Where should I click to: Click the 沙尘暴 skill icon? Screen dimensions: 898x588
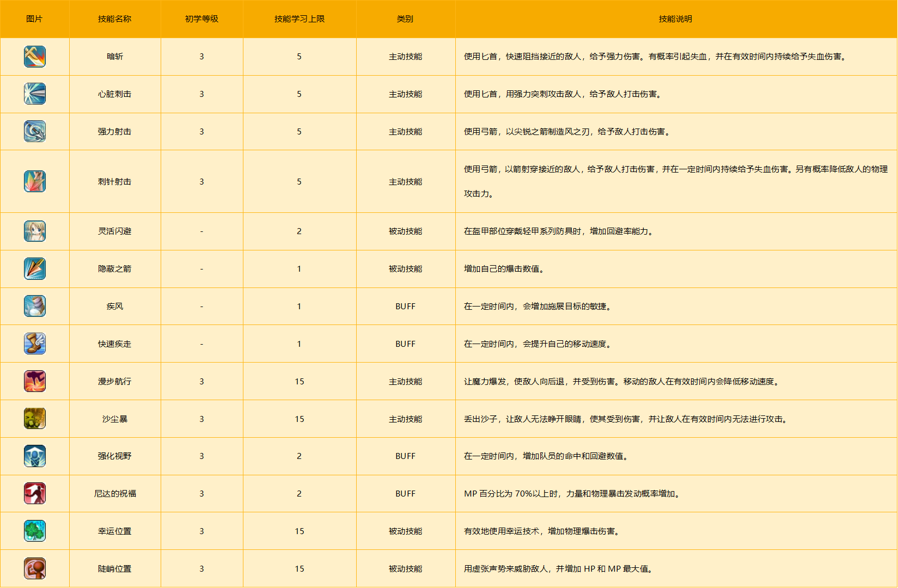click(35, 419)
